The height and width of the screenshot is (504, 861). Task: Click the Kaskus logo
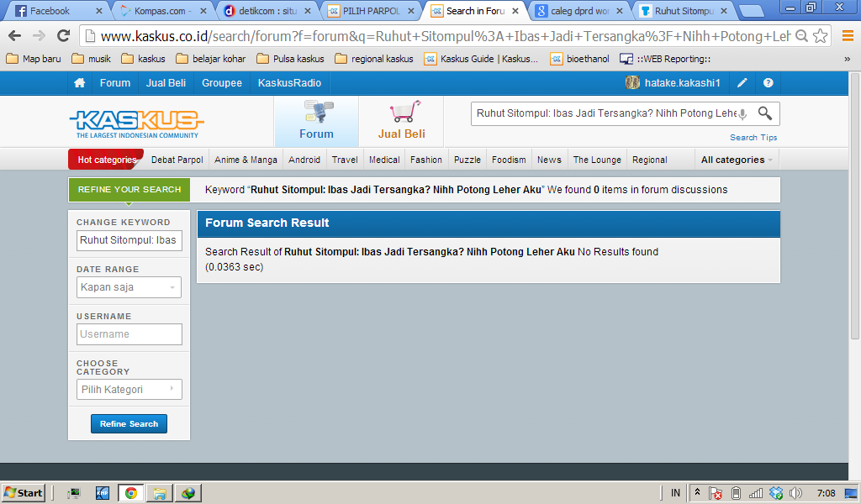(137, 124)
